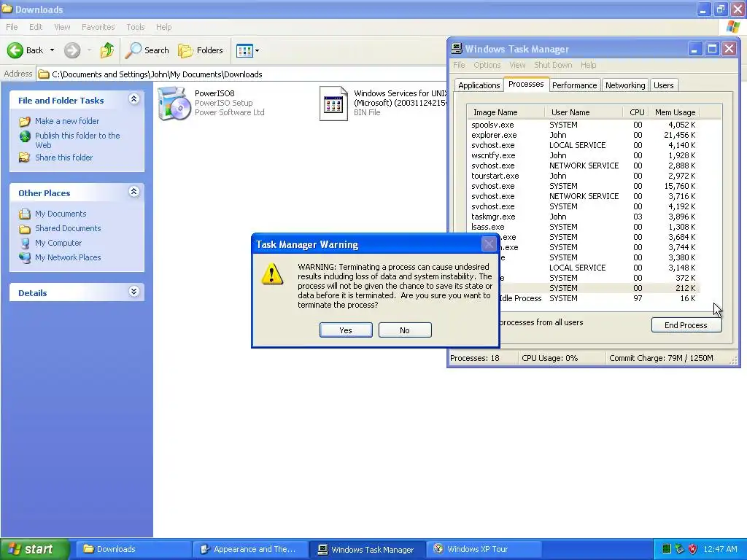The width and height of the screenshot is (747, 560).
Task: Expand the Details panel
Action: pyautogui.click(x=134, y=292)
